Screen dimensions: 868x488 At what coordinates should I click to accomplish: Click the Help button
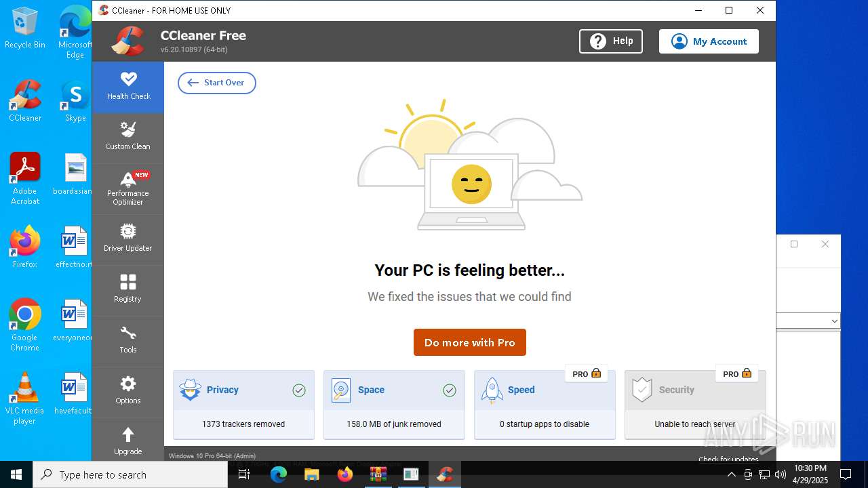point(611,41)
